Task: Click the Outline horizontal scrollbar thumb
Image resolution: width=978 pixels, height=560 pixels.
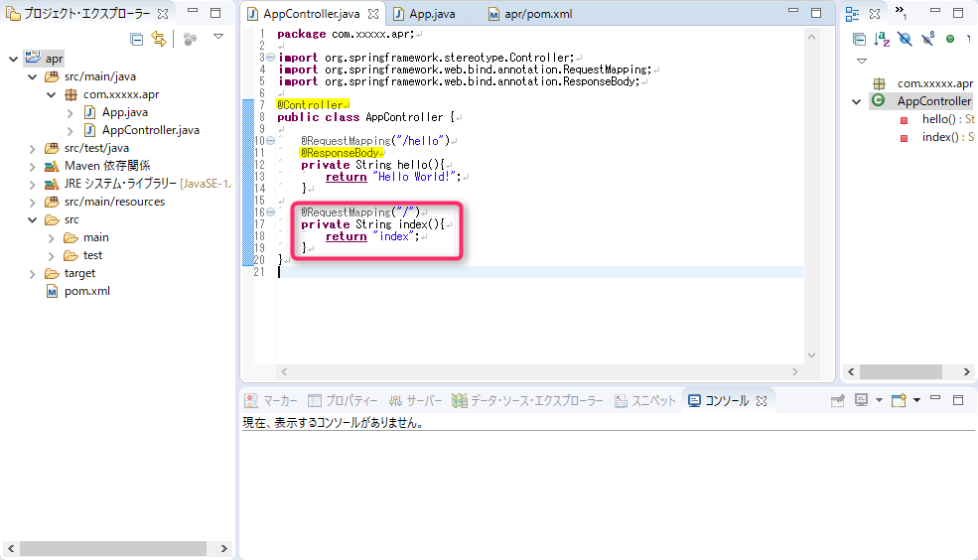Action: coord(901,371)
